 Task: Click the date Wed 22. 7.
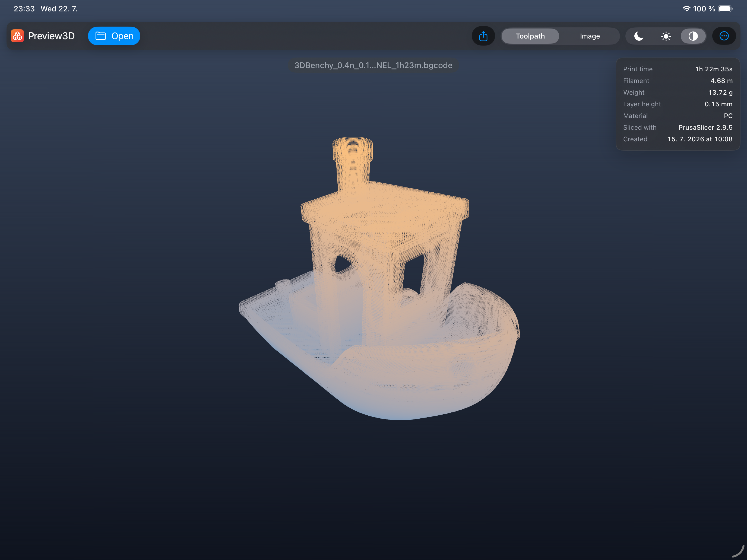(59, 9)
